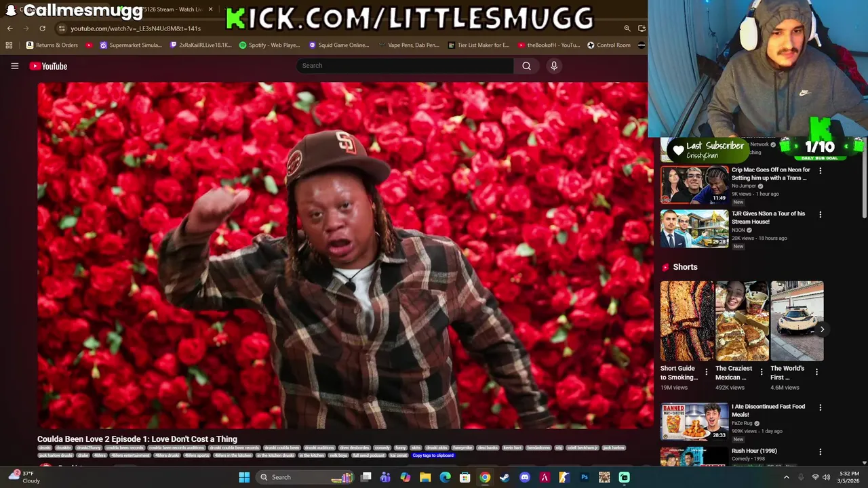
Task: Start voice search with the microphone icon
Action: [554, 66]
